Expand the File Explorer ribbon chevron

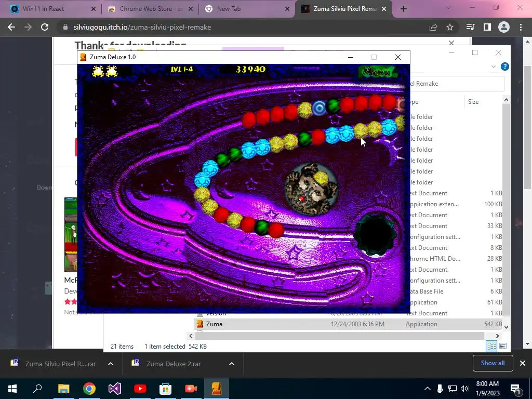494,66
